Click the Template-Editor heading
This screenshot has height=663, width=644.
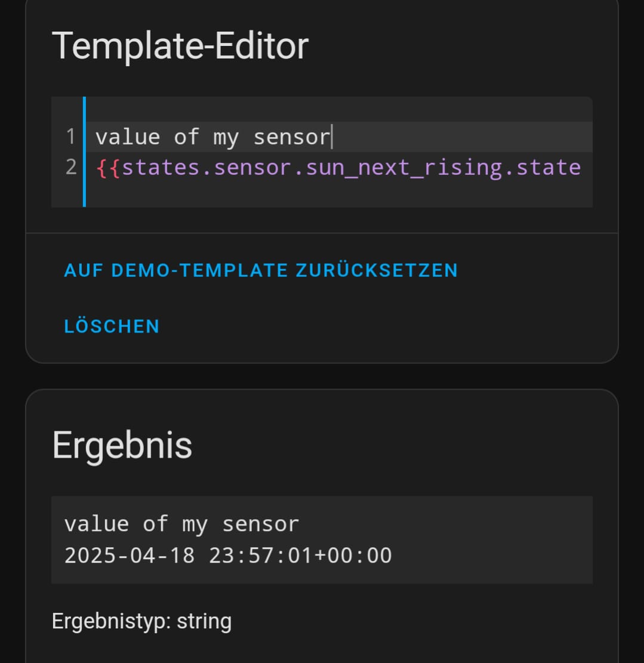pyautogui.click(x=180, y=46)
